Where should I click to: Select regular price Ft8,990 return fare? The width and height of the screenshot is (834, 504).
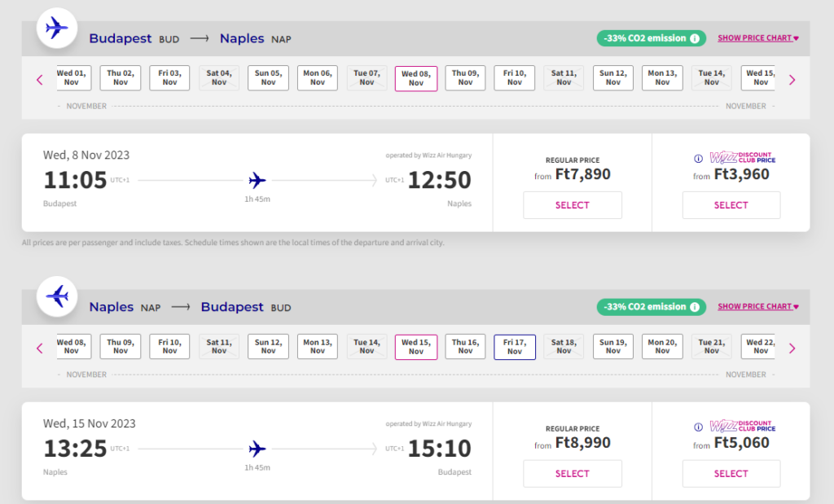pyautogui.click(x=572, y=474)
